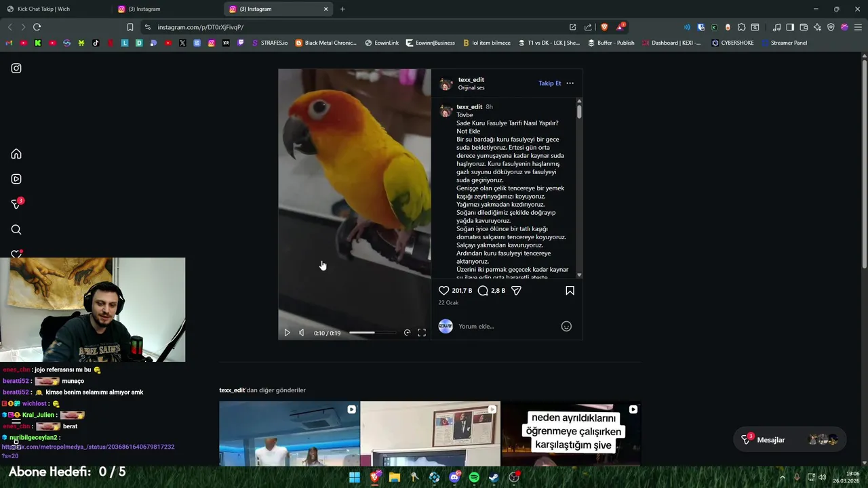
Task: Open post options three-dot menu
Action: (570, 83)
